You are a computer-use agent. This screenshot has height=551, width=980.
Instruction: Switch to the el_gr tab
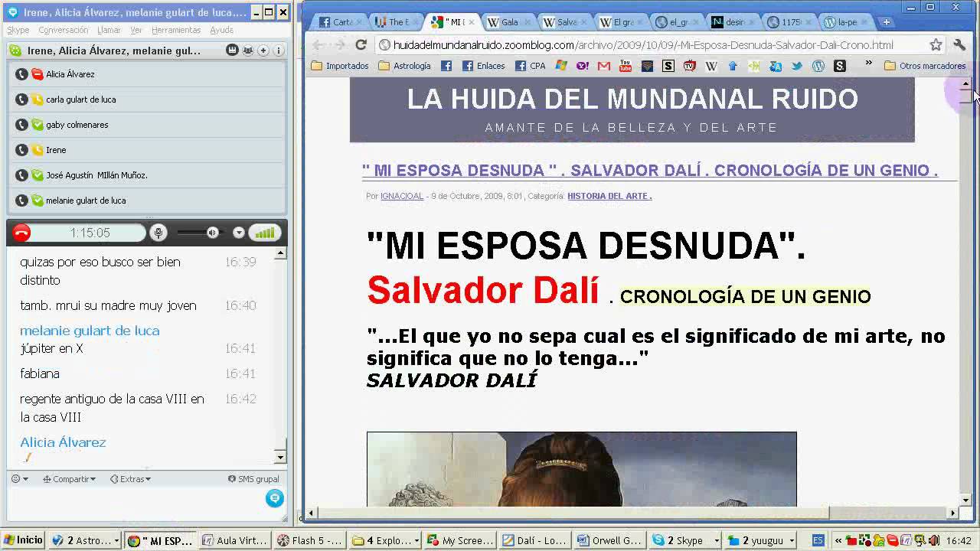(677, 22)
